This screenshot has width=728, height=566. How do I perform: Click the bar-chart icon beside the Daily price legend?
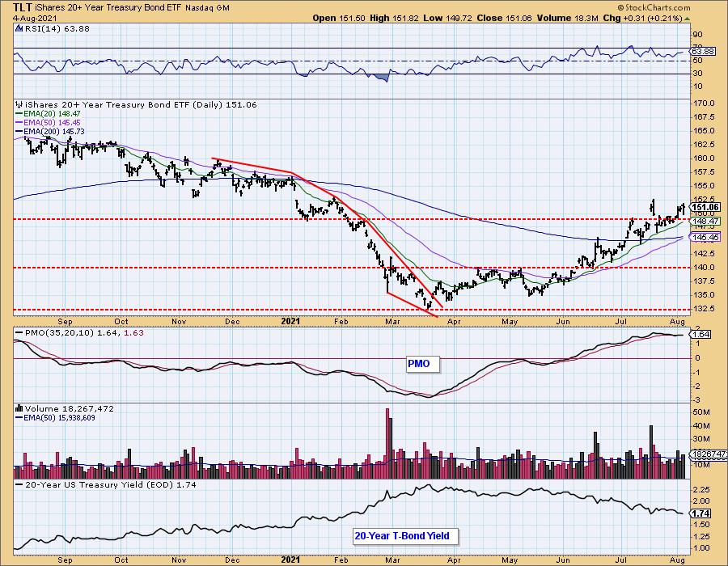[19, 104]
